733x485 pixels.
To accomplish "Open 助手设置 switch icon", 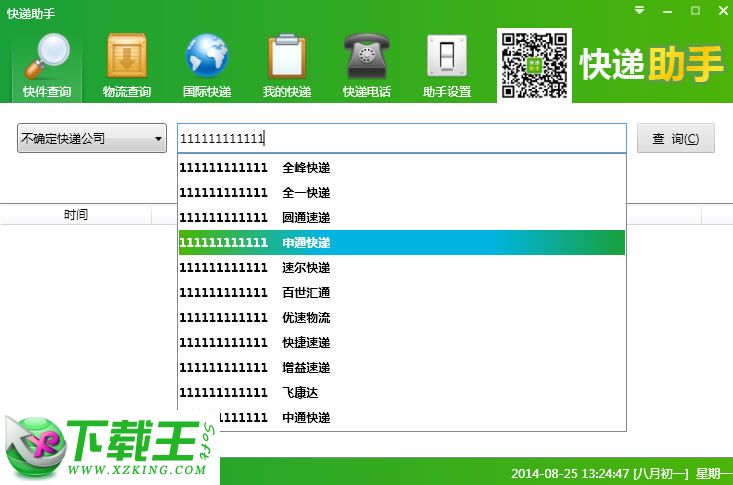I will pyautogui.click(x=447, y=58).
